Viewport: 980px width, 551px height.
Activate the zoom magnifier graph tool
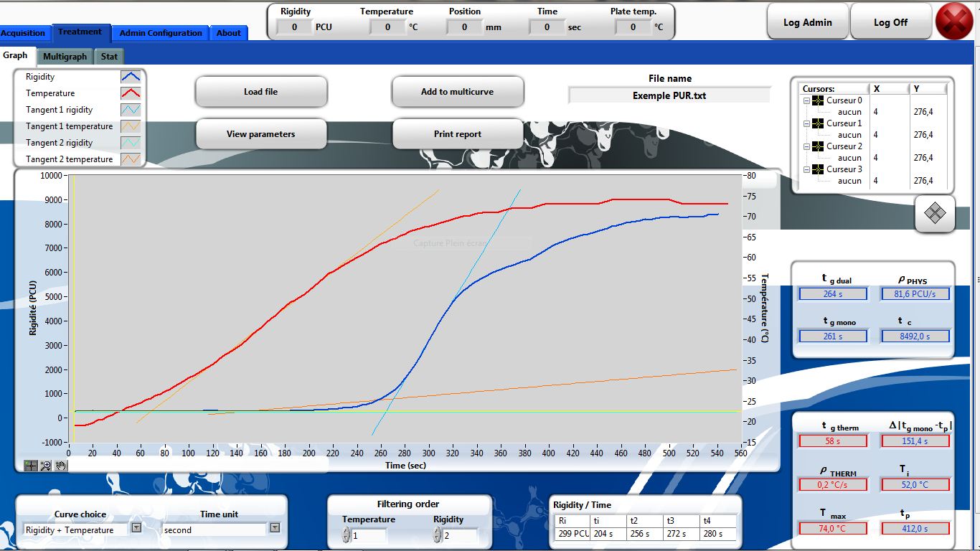click(x=46, y=466)
